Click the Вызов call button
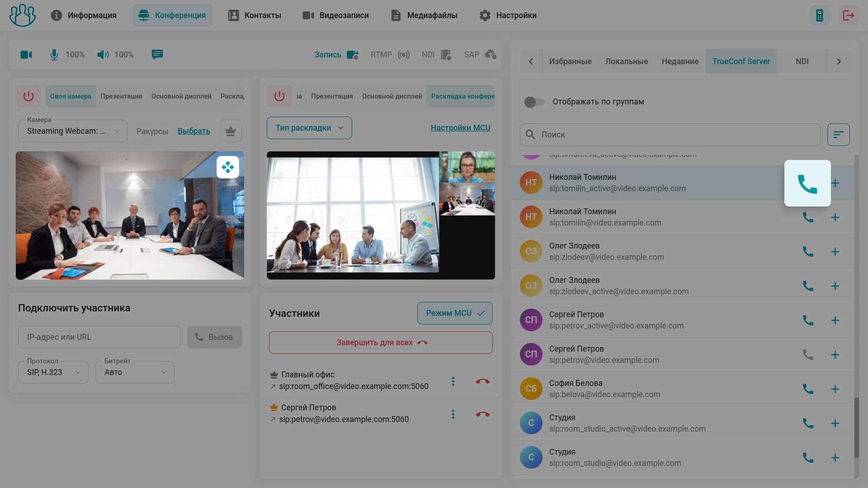 pyautogui.click(x=215, y=337)
